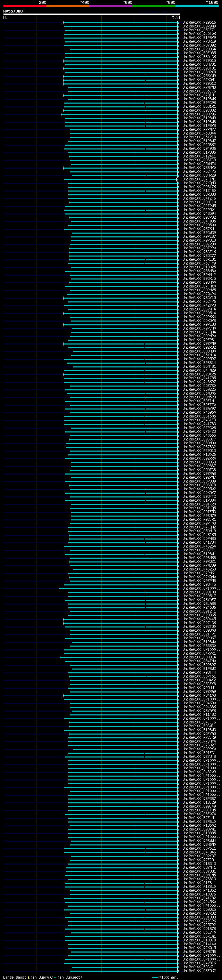Select the UniRef100_Q9N2N6 label
This screenshot has width=222, height=980.
point(199,951)
